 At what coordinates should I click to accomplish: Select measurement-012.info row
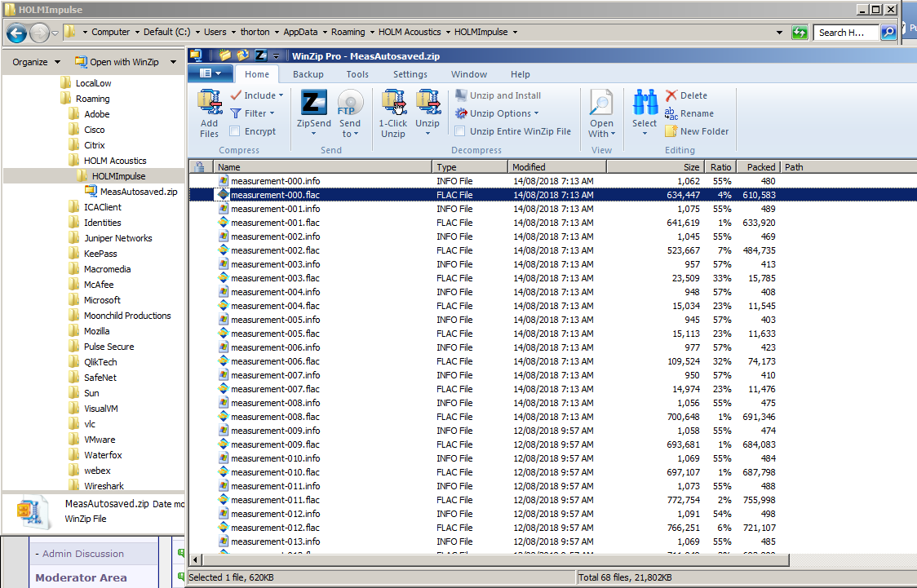552,514
